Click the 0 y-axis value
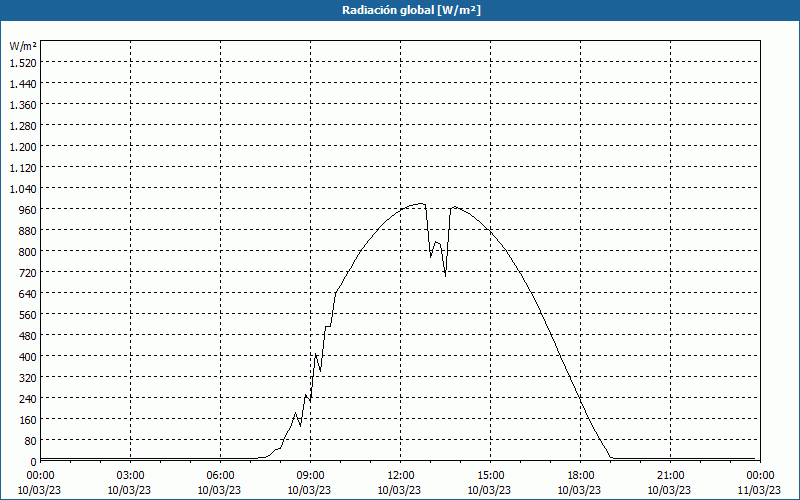 pos(33,461)
